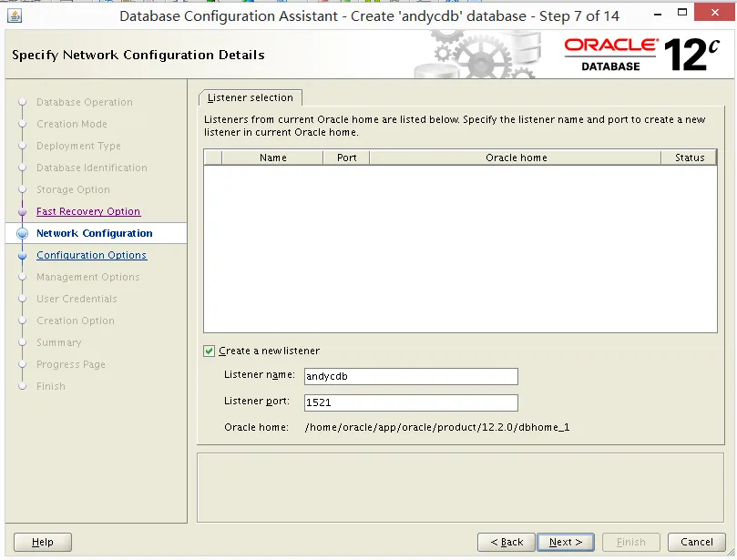Open the Help button

click(42, 542)
